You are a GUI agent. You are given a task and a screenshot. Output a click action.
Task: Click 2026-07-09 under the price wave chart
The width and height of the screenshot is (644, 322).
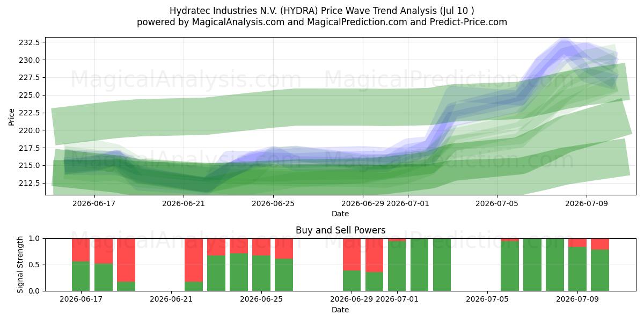[587, 203]
